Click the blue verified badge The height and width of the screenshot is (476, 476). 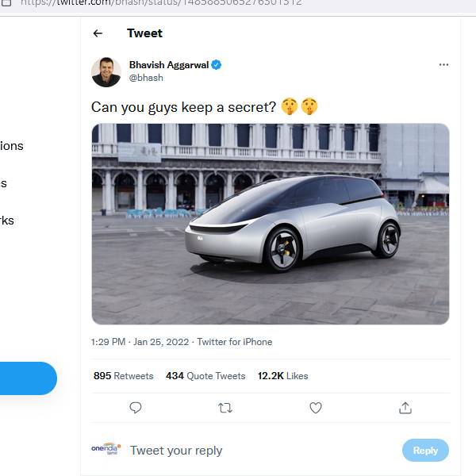click(x=217, y=65)
